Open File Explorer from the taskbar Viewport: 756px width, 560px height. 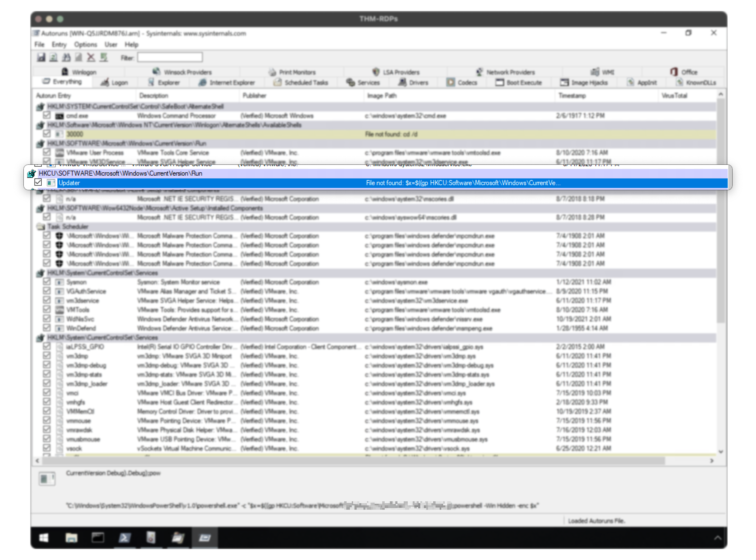click(x=71, y=538)
